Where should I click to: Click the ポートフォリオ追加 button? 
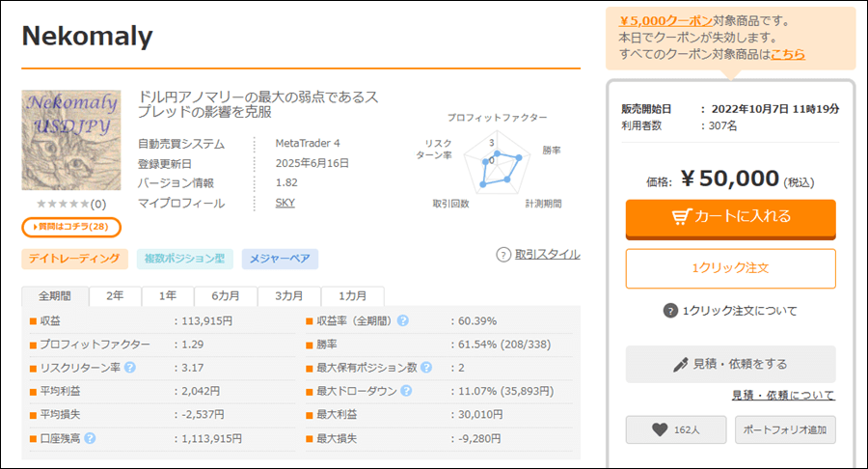[x=785, y=429]
